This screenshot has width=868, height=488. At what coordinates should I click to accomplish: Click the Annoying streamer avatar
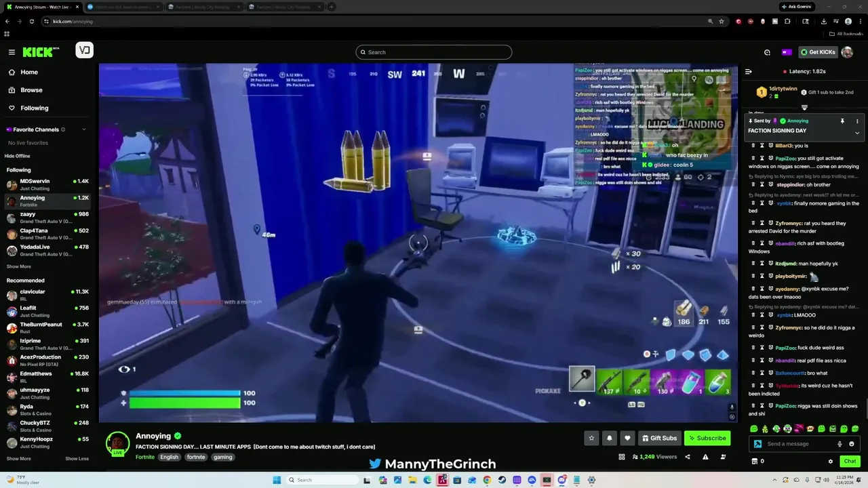point(117,443)
